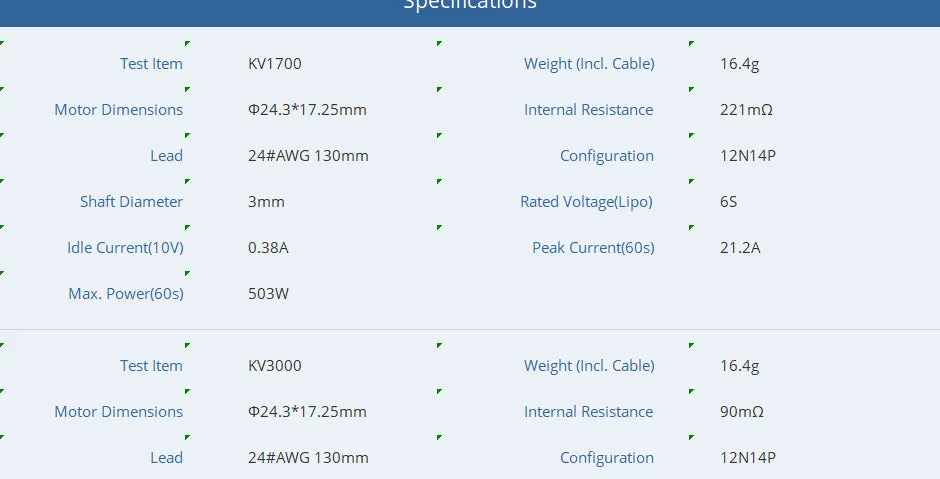Click the green marker above 0.38A
This screenshot has width=940, height=479.
click(x=188, y=227)
